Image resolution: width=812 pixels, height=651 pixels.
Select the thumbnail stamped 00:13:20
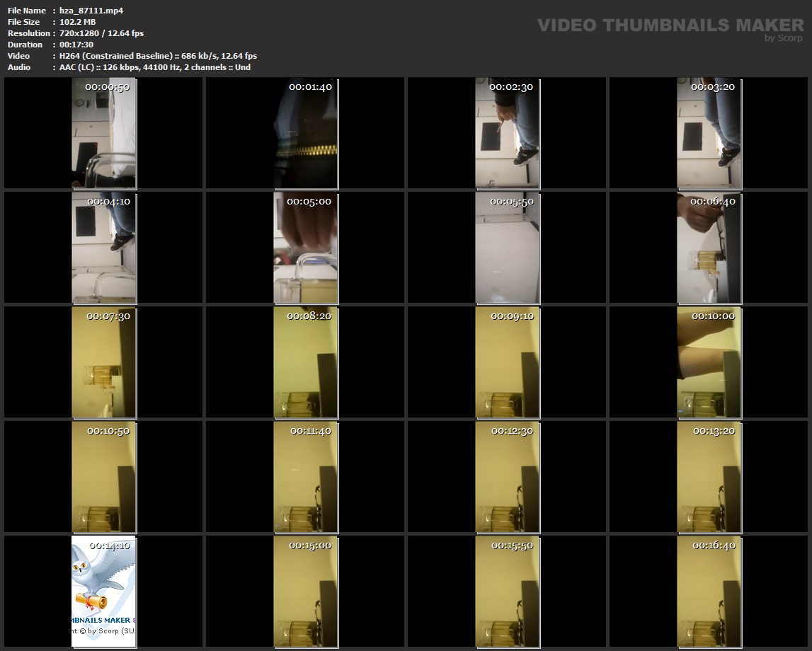click(x=709, y=477)
